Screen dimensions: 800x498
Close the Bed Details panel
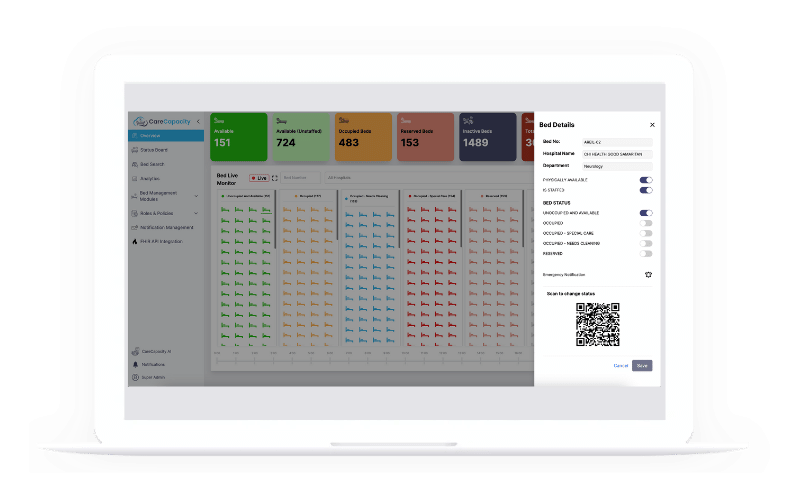click(653, 125)
